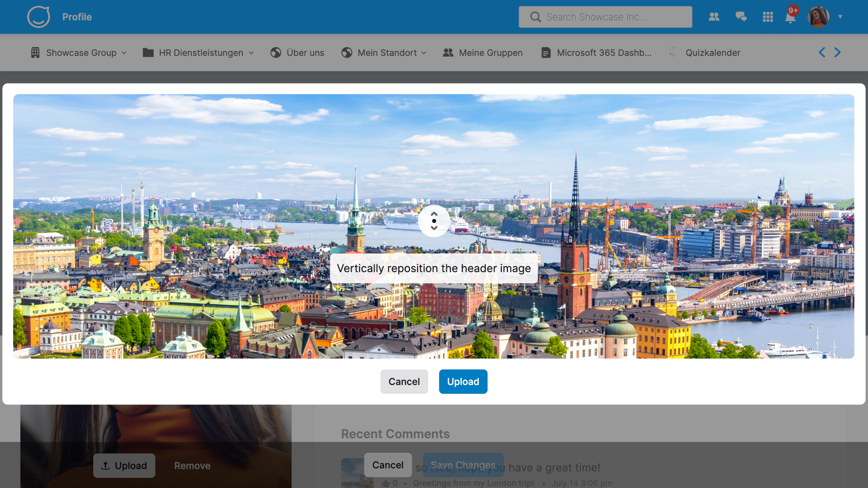Click the Meine Gruppen people icon
The height and width of the screenshot is (488, 868).
448,52
